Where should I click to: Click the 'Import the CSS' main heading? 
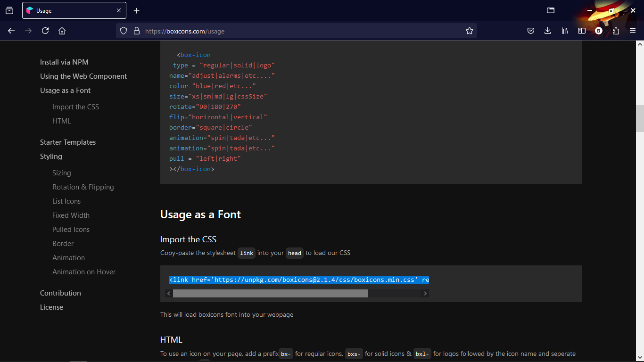coord(188,239)
